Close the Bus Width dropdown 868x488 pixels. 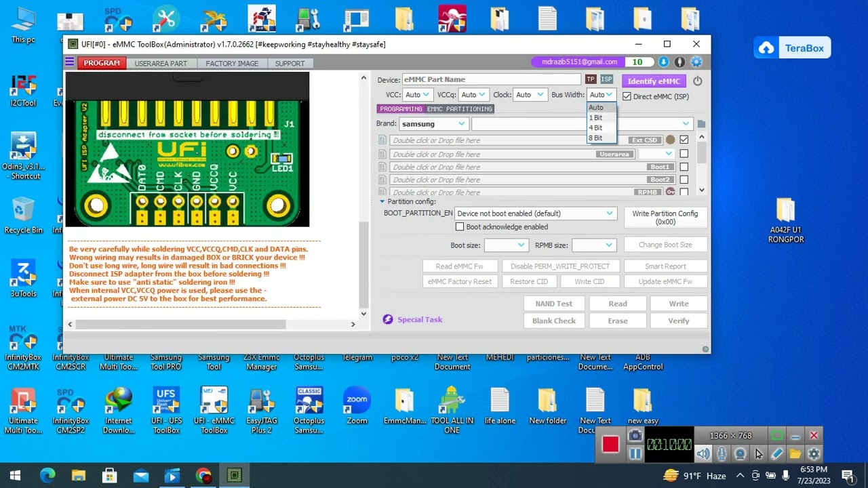(x=601, y=95)
